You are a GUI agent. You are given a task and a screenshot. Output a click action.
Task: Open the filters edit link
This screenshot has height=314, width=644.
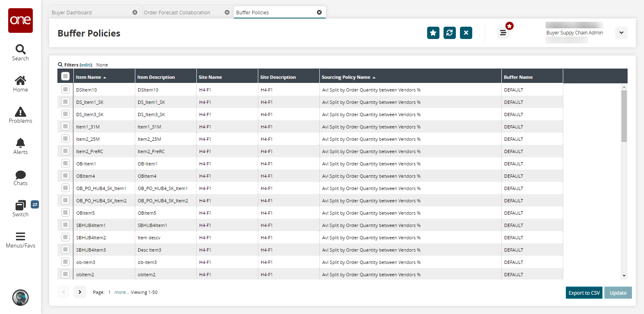tap(86, 65)
